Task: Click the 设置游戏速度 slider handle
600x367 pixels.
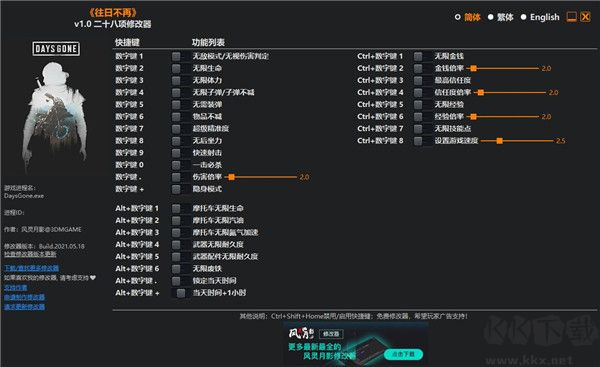Action: click(x=499, y=141)
